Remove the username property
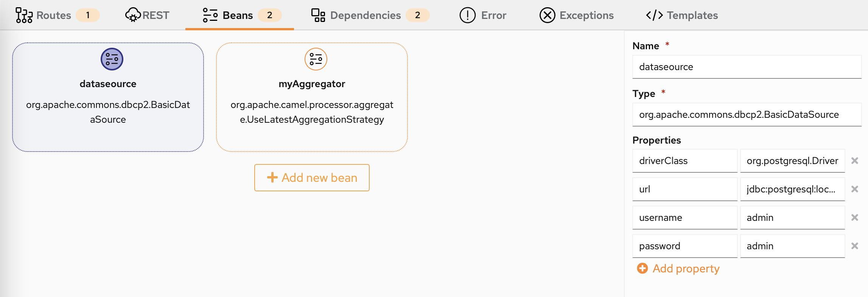Screen dimensions: 868x297 pos(854,217)
